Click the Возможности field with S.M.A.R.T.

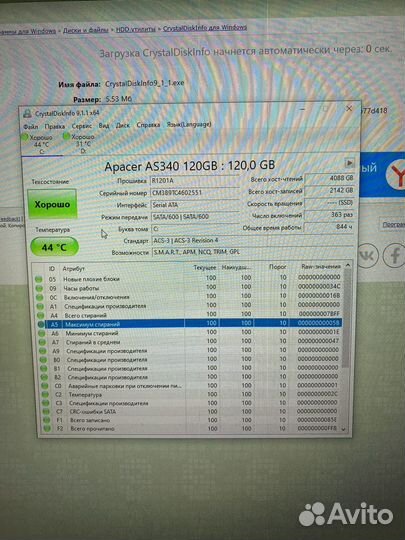click(x=253, y=252)
